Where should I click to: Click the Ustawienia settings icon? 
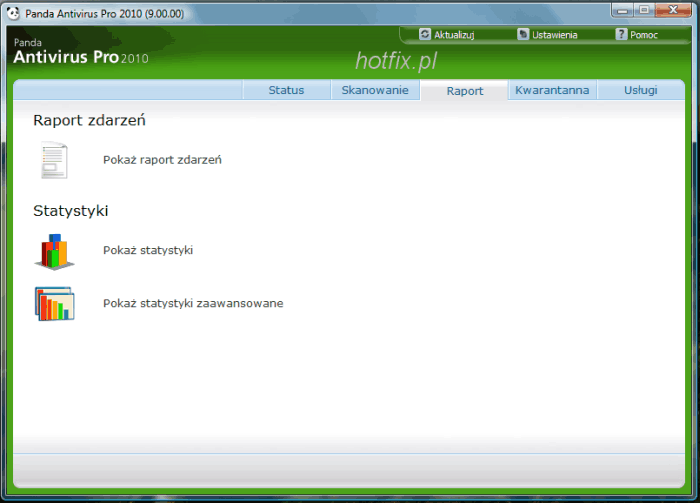[523, 34]
